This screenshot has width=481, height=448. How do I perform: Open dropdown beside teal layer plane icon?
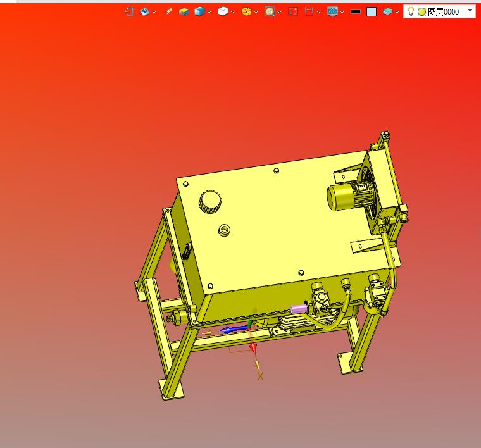tap(397, 12)
